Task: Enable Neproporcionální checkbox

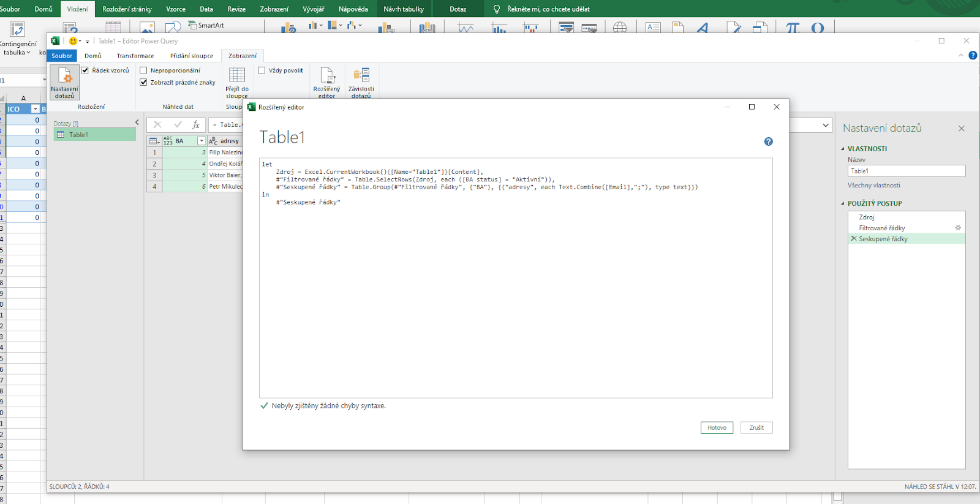Action: (x=143, y=70)
